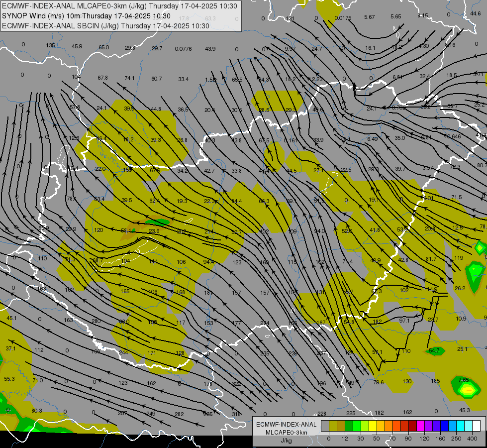Pick the pure yellow legend swatch

pyautogui.click(x=373, y=426)
